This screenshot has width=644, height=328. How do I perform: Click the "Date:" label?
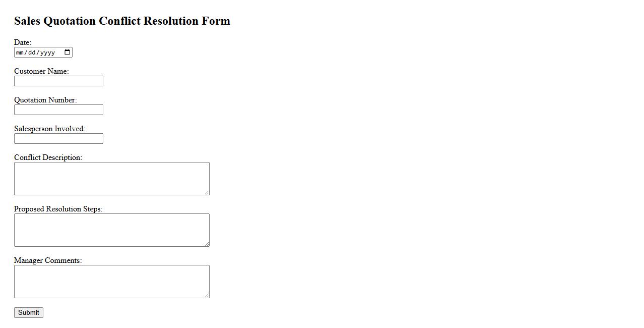(x=23, y=42)
